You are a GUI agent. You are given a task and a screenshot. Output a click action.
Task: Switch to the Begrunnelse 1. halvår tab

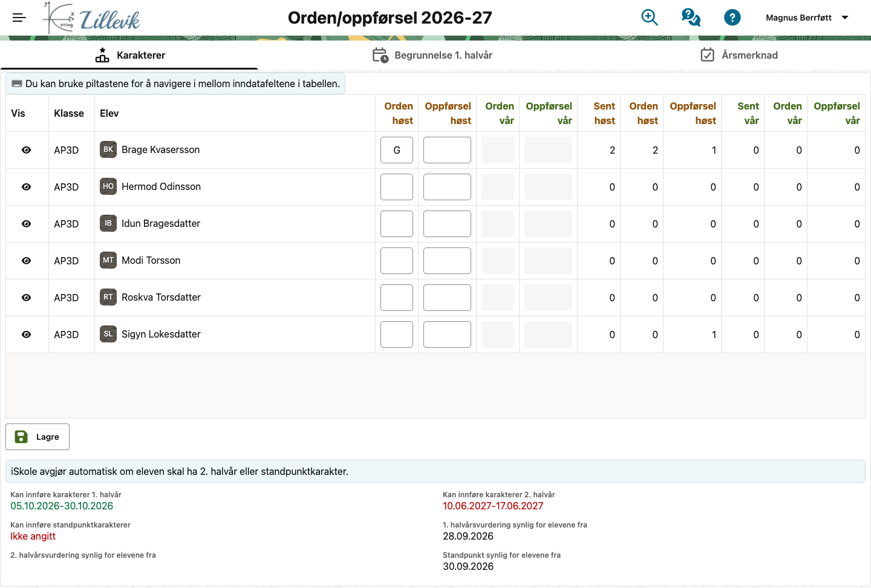coord(432,55)
